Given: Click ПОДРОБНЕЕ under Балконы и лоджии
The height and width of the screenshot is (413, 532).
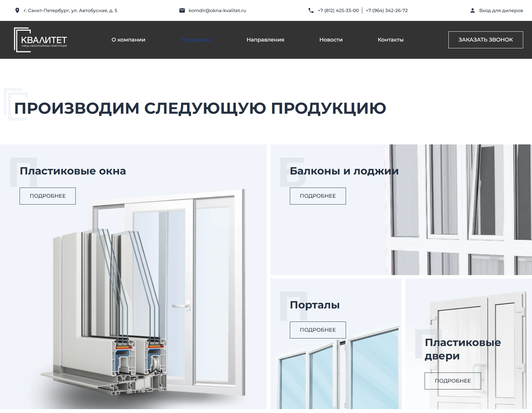Looking at the screenshot, I should tap(318, 196).
